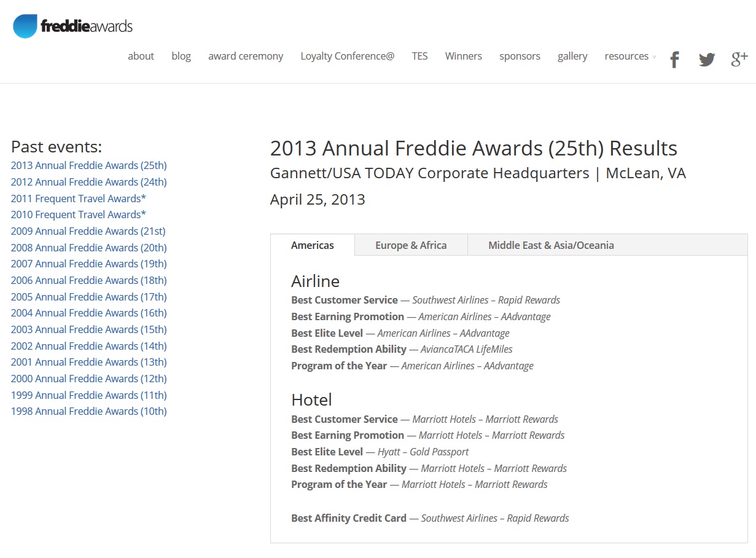Open the Facebook social icon
This screenshot has width=756, height=558.
[674, 60]
